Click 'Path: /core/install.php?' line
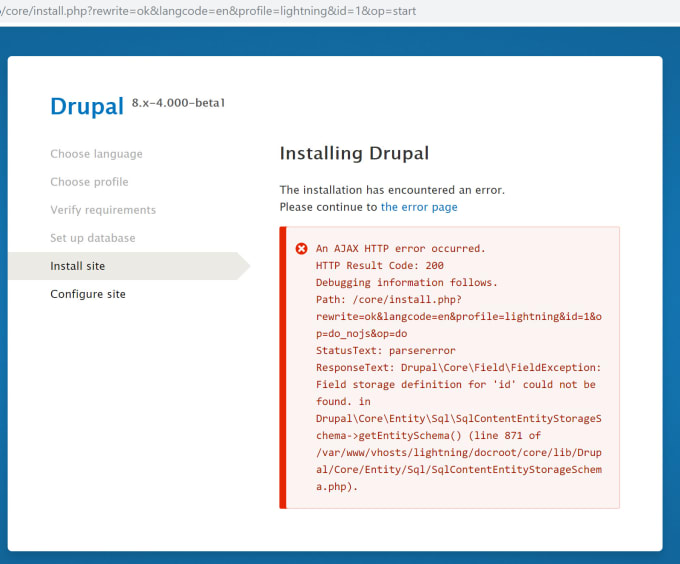Viewport: 680px width, 564px height. 389,300
